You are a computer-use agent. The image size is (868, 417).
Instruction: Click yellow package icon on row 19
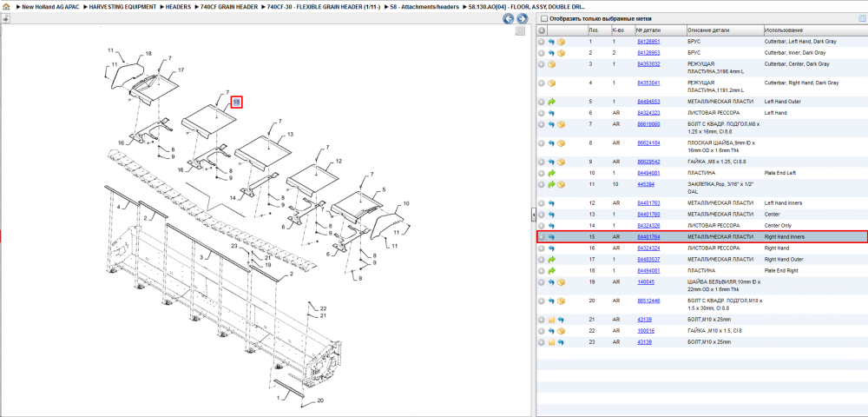point(561,281)
